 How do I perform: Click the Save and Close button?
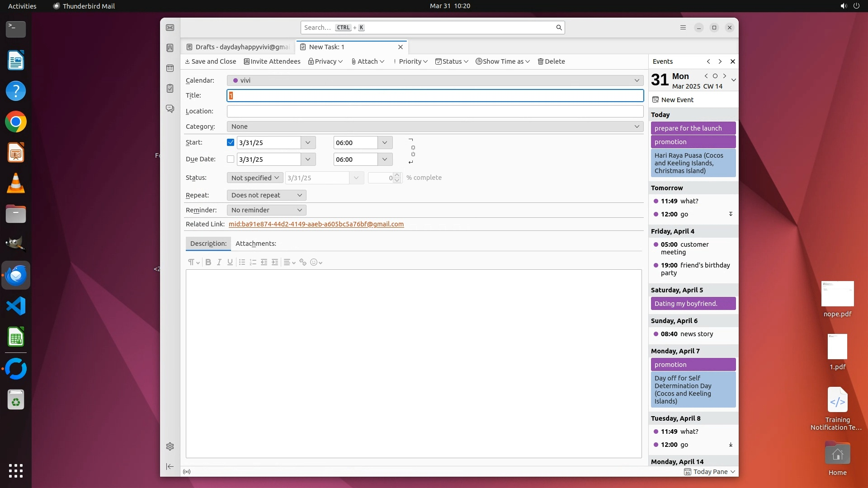[211, 61]
